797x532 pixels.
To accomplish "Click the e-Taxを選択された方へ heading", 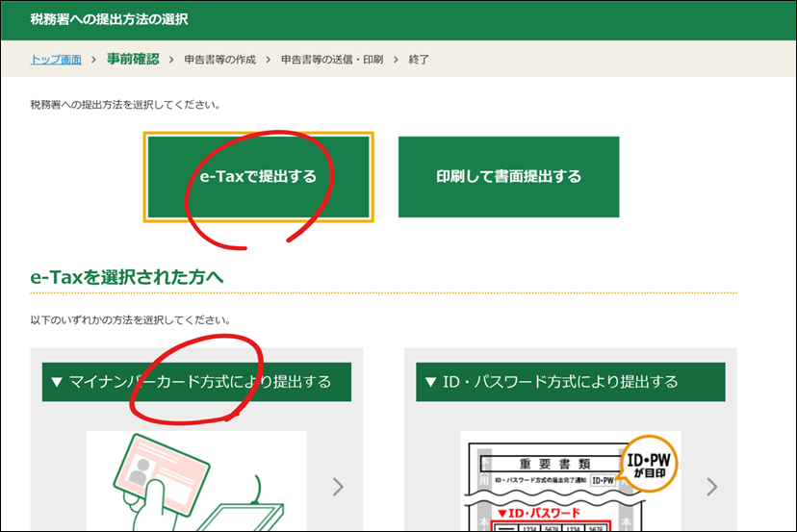I will tap(127, 277).
